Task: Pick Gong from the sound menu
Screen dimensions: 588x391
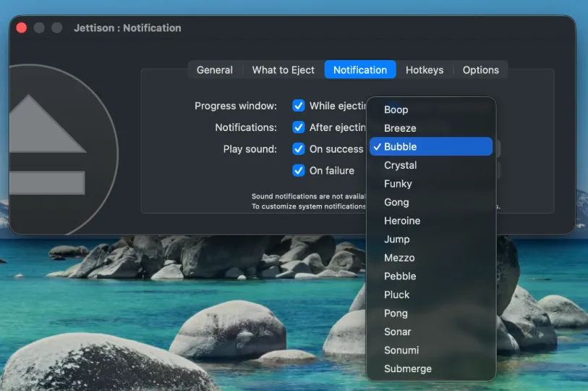Action: click(431, 202)
